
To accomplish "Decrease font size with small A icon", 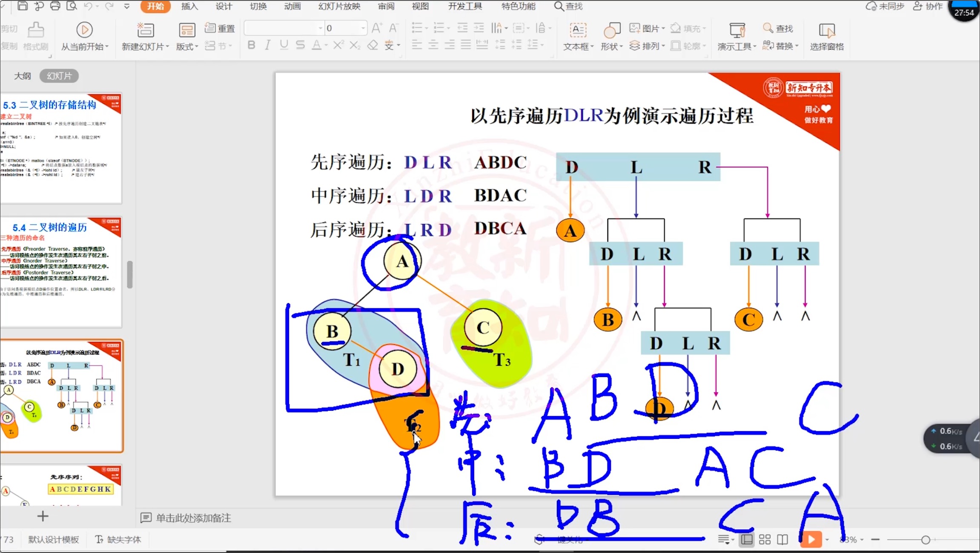I will click(x=393, y=28).
